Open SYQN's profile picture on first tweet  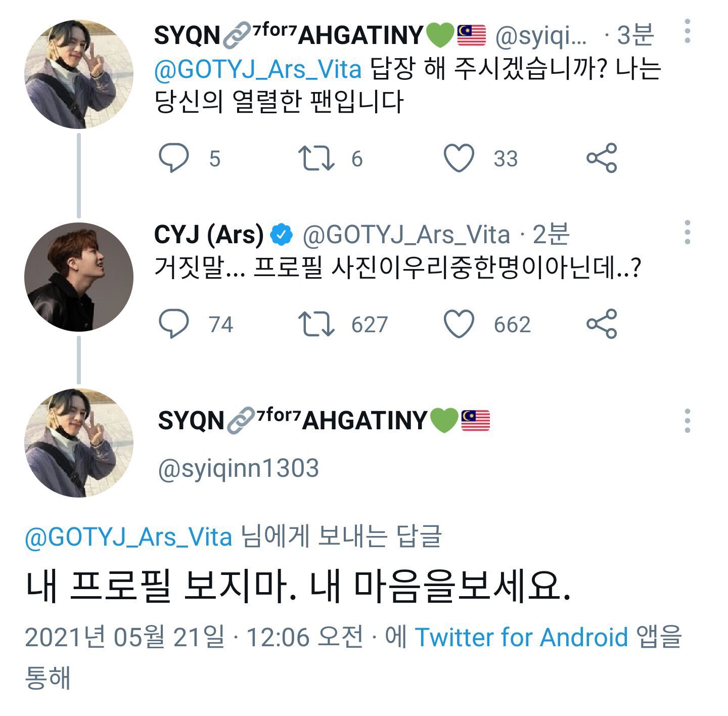click(79, 74)
